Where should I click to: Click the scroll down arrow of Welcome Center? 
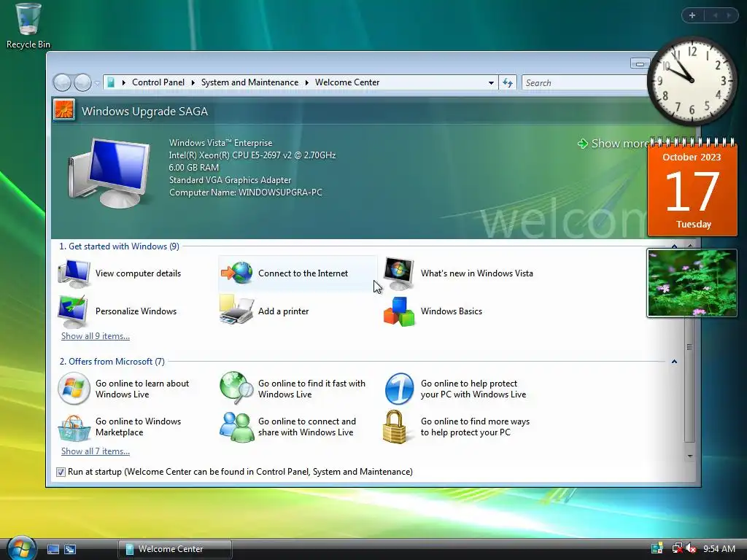689,456
